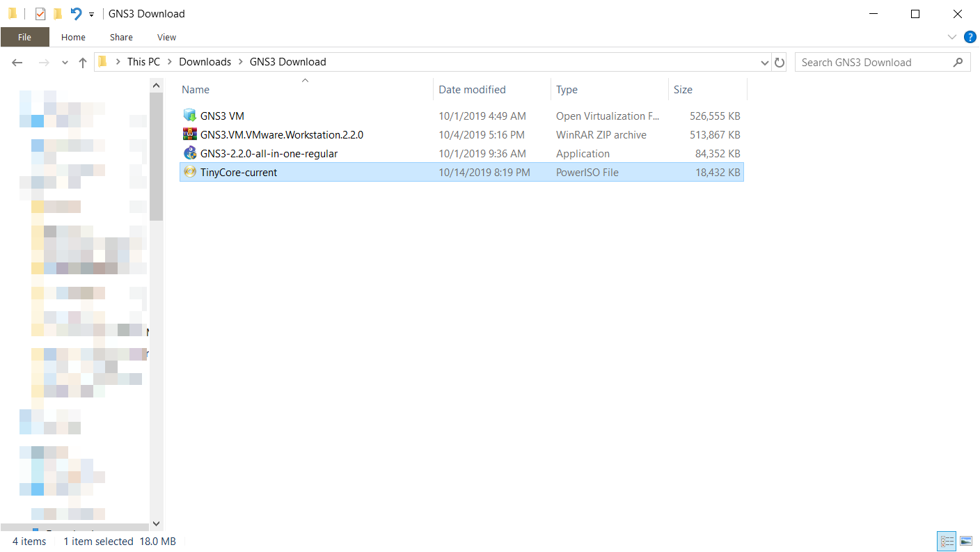Click the 526,555 KB size value

(715, 116)
